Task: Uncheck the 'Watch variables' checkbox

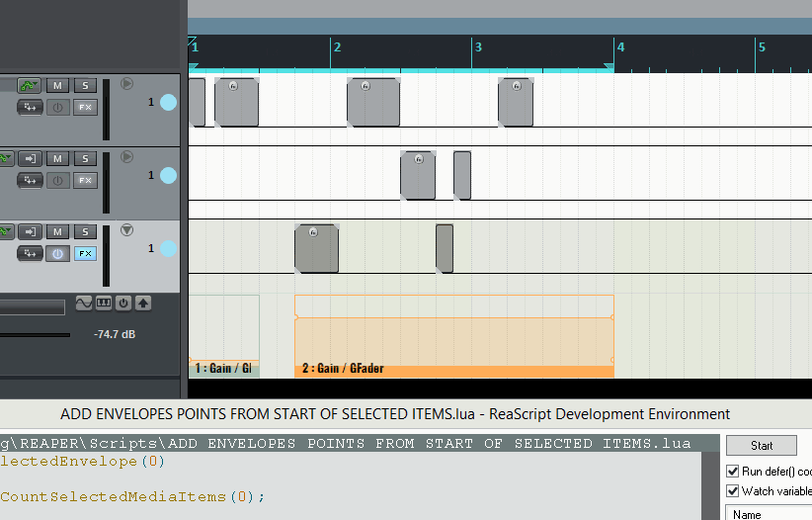Action: point(732,491)
